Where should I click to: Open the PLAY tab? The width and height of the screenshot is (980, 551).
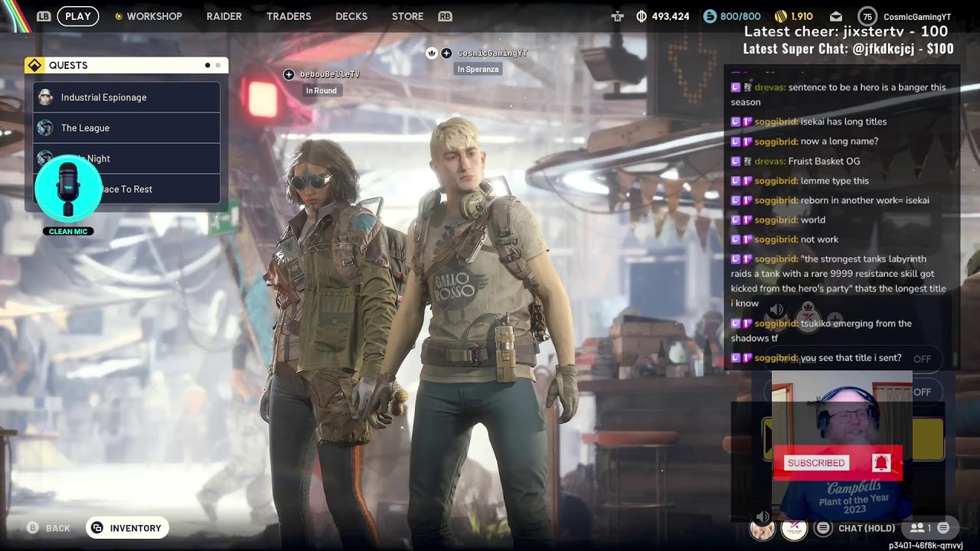77,16
